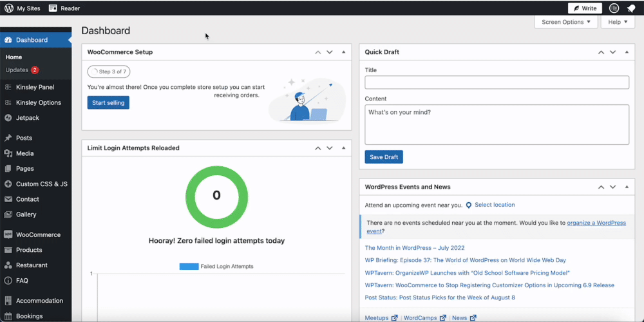
Task: Open the Bookings menu
Action: 29,316
